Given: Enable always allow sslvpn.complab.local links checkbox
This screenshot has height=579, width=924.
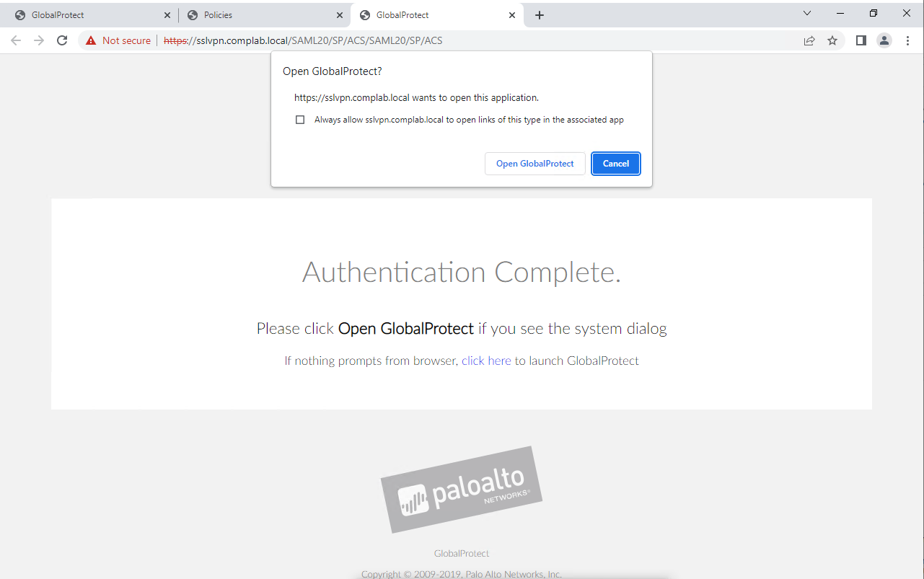Looking at the screenshot, I should click(299, 120).
